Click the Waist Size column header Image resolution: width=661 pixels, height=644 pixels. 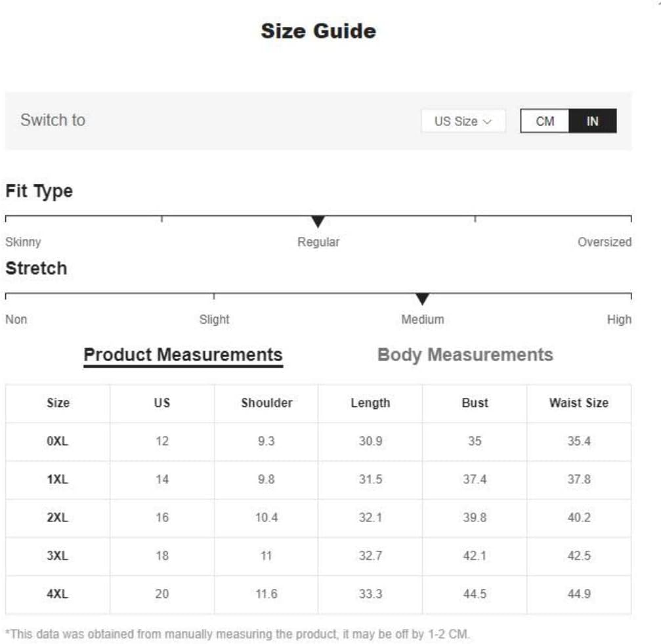coord(579,403)
